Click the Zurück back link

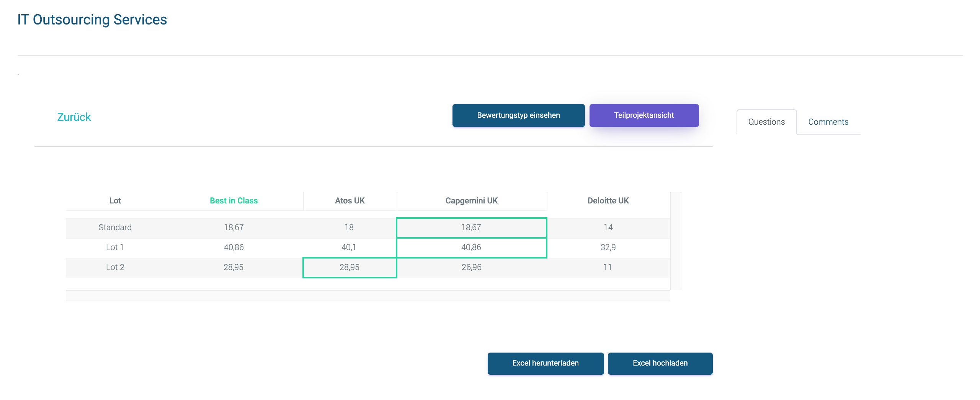click(74, 117)
